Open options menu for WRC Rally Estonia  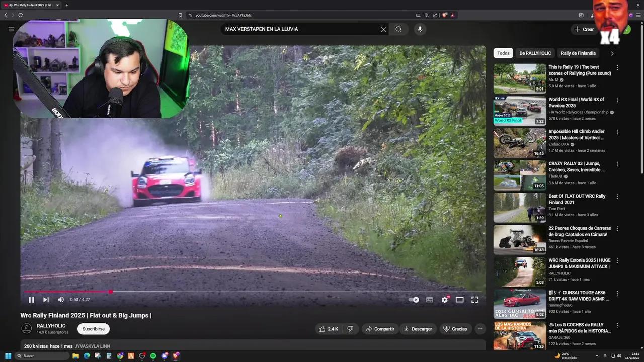tap(617, 260)
